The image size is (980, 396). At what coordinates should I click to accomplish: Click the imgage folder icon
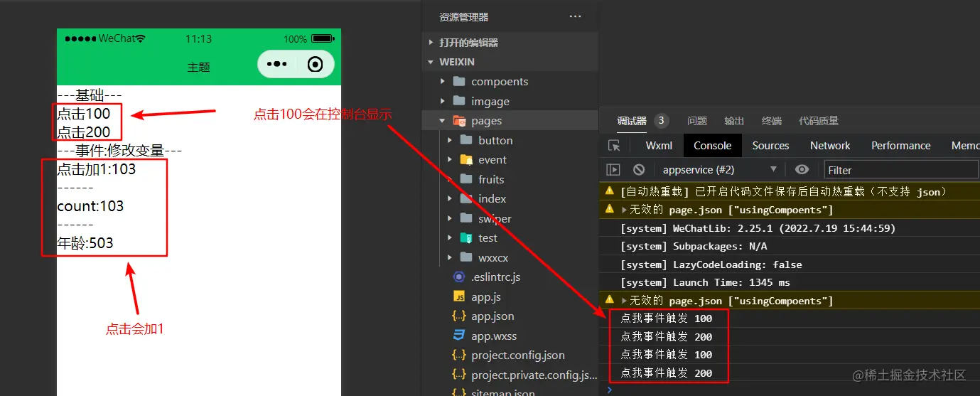click(x=459, y=101)
